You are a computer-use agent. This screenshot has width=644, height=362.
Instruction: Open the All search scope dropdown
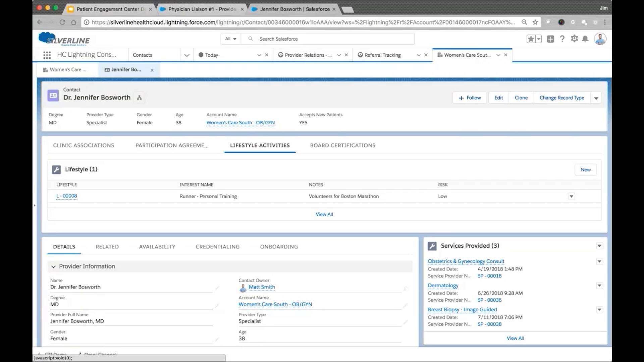230,39
